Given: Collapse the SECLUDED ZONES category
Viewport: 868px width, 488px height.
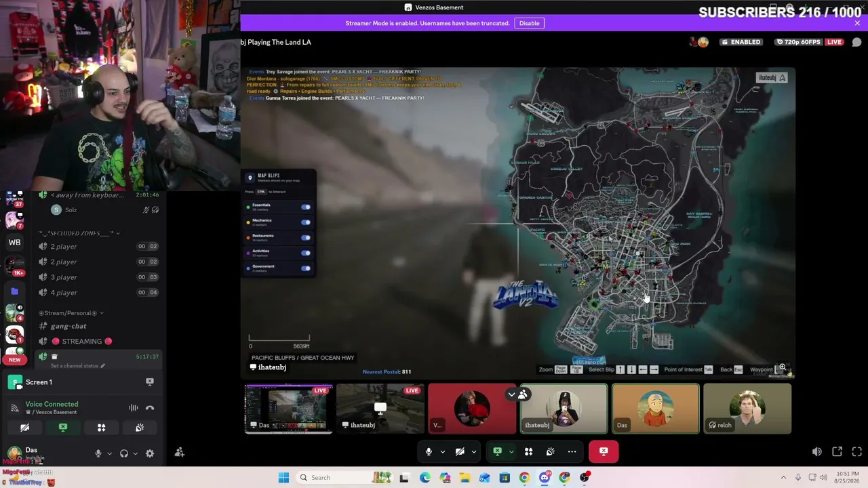Looking at the screenshot, I should point(79,233).
